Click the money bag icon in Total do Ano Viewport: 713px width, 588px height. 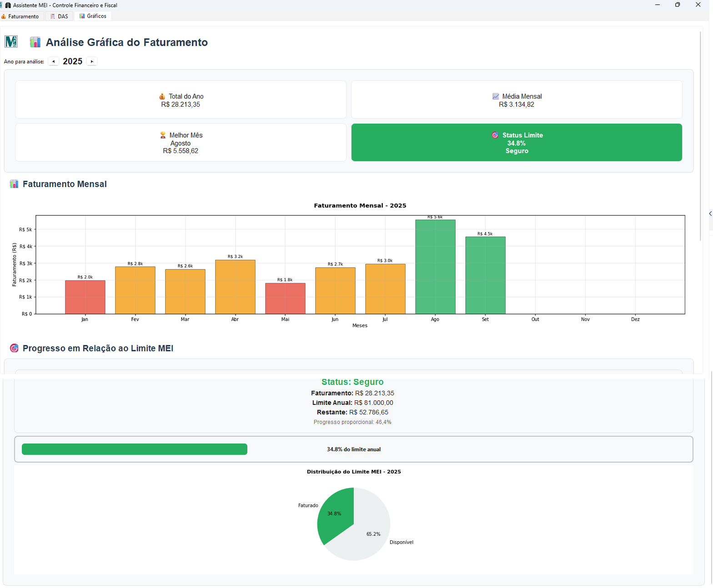pyautogui.click(x=162, y=96)
